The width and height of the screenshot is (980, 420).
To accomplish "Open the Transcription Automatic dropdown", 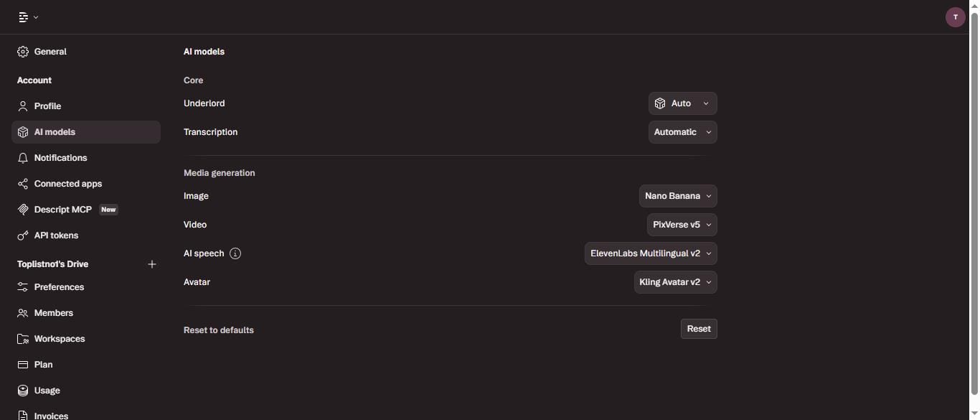I will [x=682, y=132].
